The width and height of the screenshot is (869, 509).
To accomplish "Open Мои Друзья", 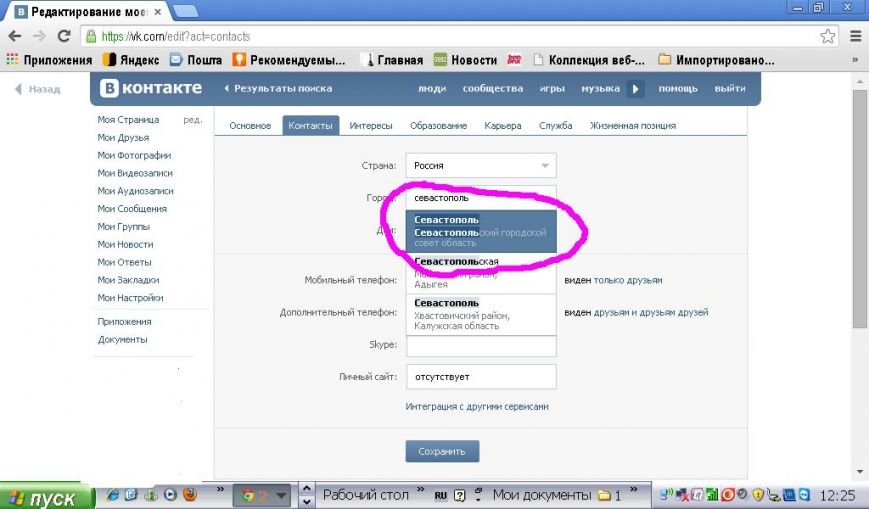I will pyautogui.click(x=123, y=138).
